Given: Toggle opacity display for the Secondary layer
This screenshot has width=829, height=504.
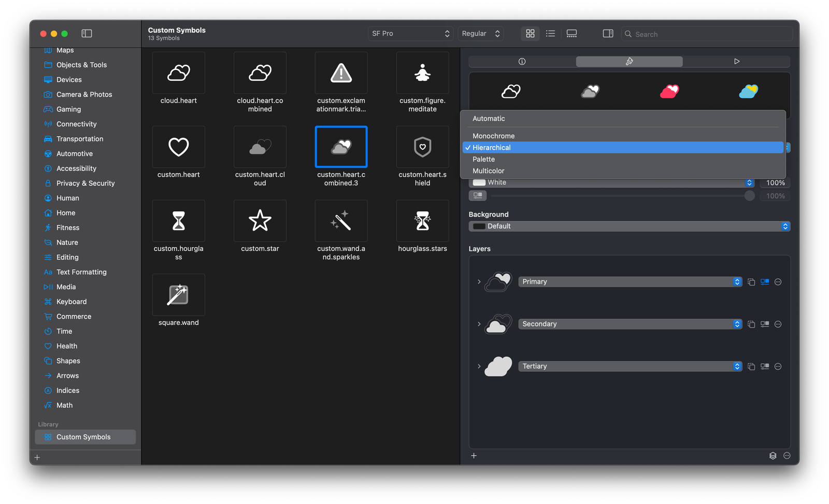Looking at the screenshot, I should click(764, 324).
